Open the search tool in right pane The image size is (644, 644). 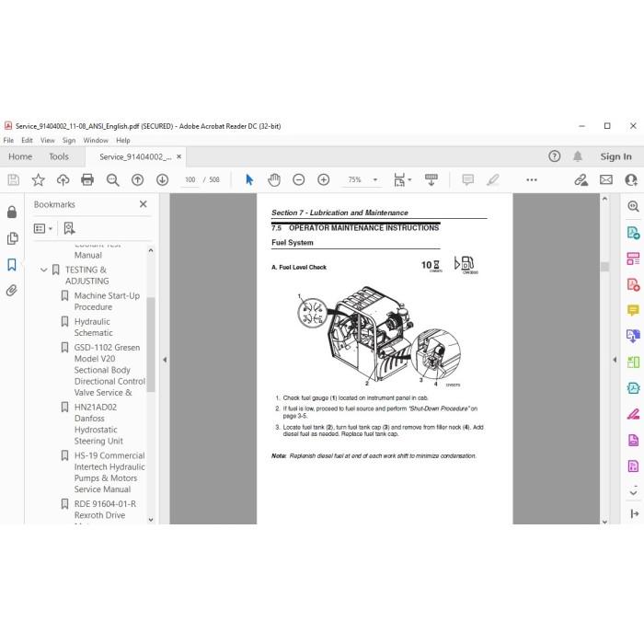[633, 206]
